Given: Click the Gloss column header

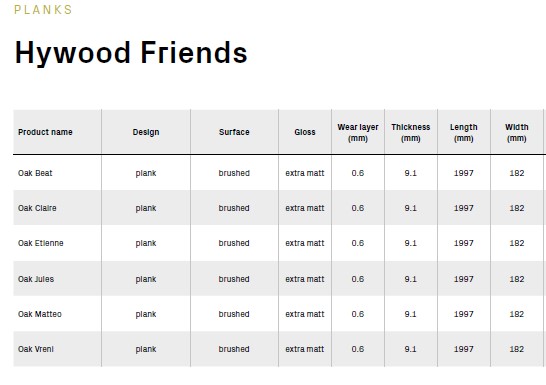Looking at the screenshot, I should tap(305, 132).
